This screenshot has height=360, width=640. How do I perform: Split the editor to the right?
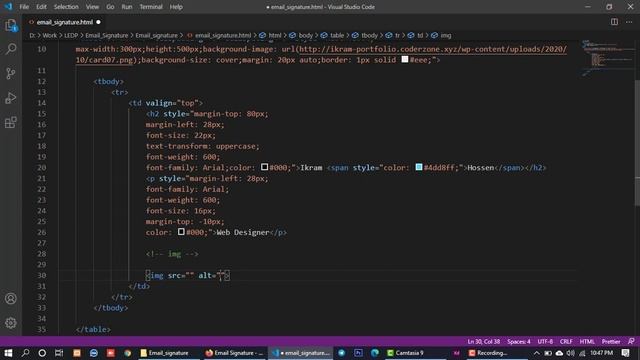(x=614, y=22)
